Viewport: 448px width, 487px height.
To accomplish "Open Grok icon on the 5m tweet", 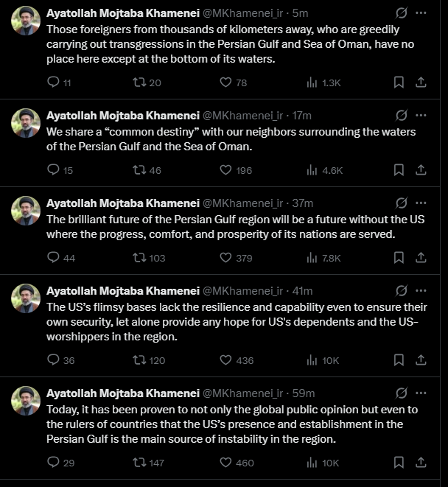I will click(402, 13).
